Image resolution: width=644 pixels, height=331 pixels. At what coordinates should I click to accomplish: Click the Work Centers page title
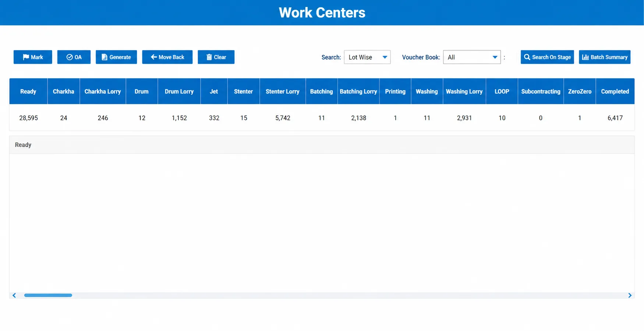[322, 13]
